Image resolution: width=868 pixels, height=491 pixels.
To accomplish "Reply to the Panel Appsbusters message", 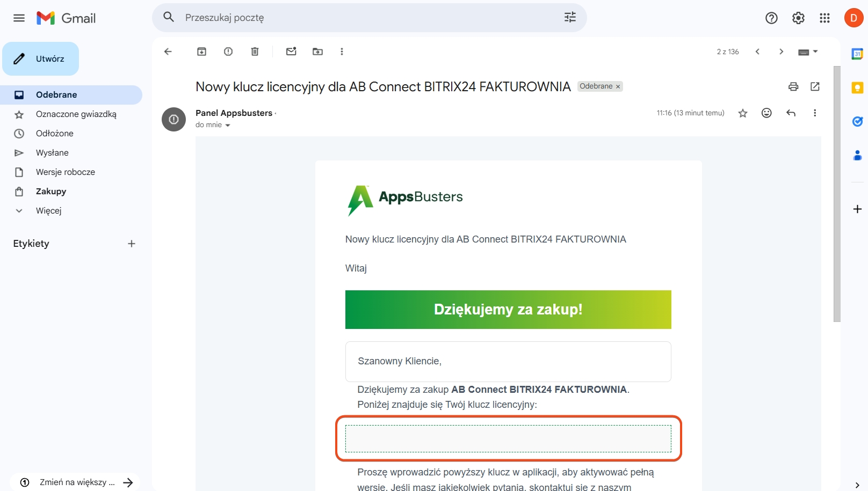I will (x=791, y=113).
